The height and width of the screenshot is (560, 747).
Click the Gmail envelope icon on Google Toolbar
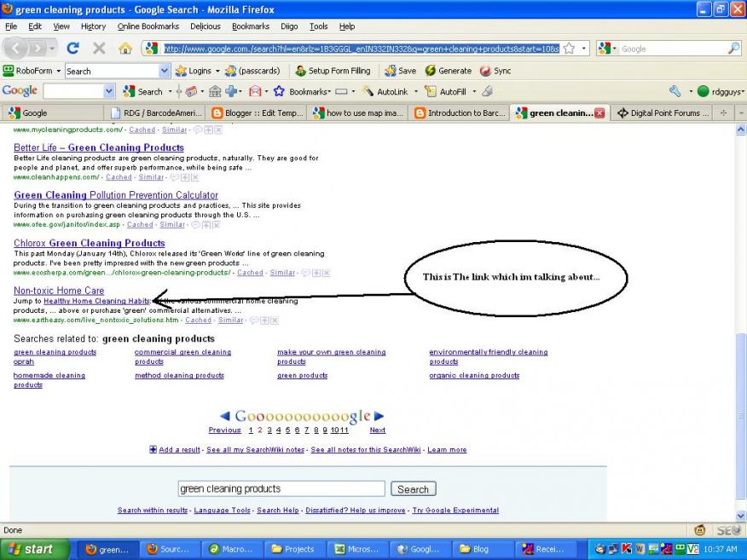[255, 91]
